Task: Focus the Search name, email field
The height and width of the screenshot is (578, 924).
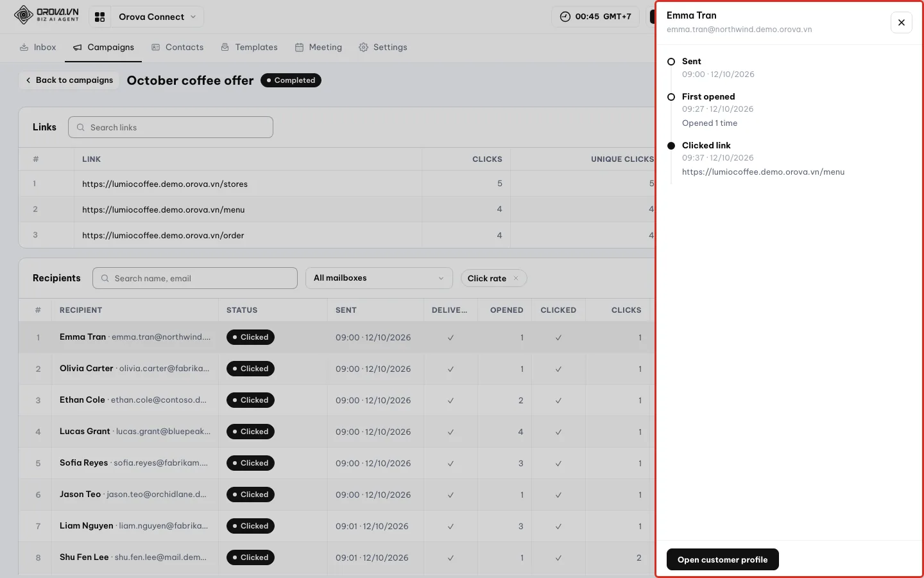Action: click(195, 278)
